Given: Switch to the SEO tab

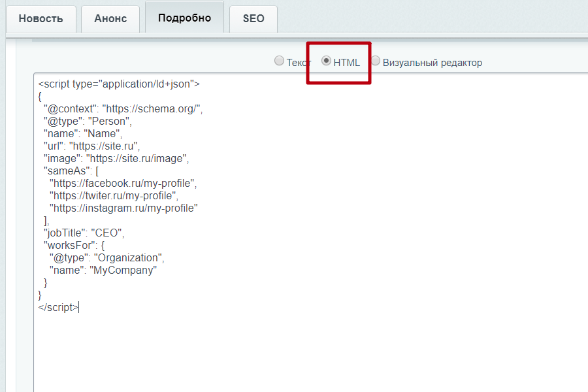Looking at the screenshot, I should 253,18.
